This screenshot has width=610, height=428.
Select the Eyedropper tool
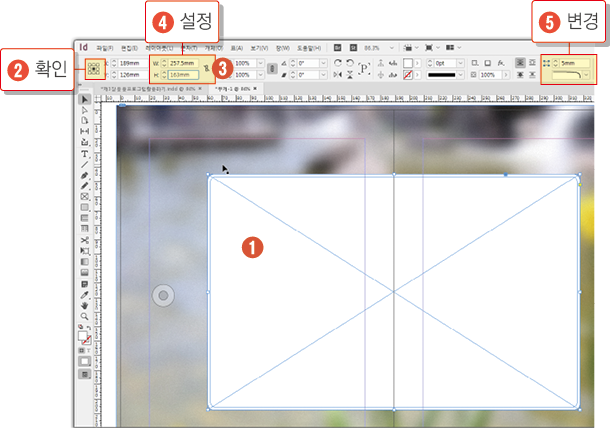coord(84,295)
